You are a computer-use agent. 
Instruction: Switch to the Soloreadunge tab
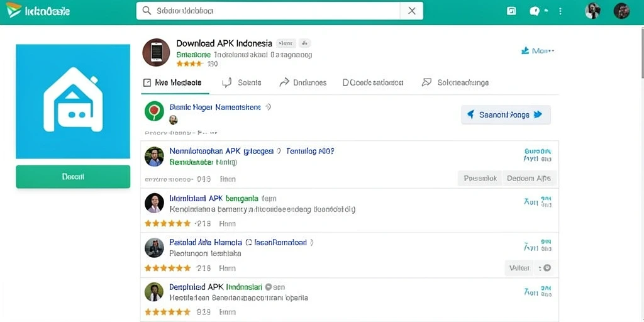[455, 82]
